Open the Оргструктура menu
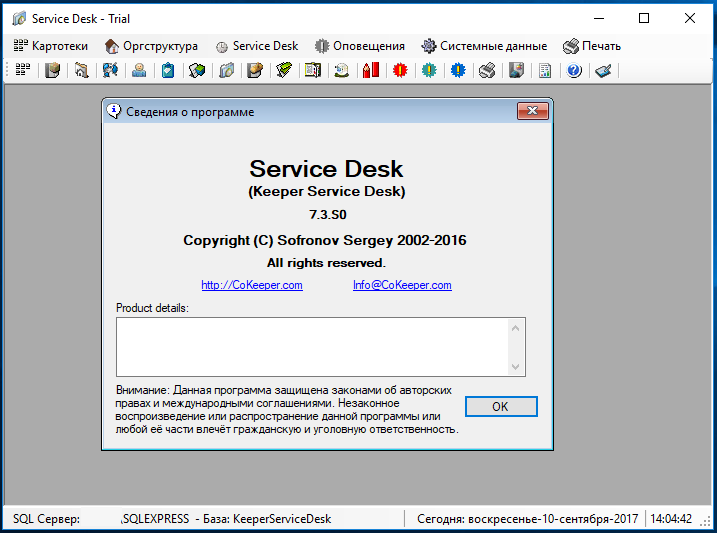 tap(151, 46)
